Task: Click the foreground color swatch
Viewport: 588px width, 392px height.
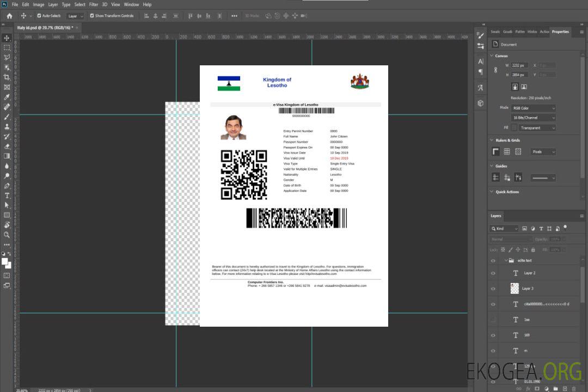Action: point(5,262)
